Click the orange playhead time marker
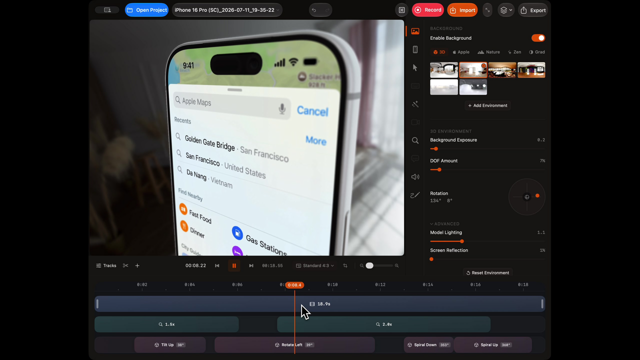Viewport: 640px width, 360px height. pos(294,285)
